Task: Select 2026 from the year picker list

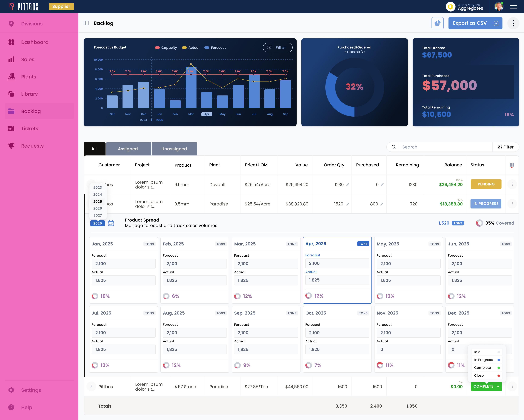Action: click(97, 208)
